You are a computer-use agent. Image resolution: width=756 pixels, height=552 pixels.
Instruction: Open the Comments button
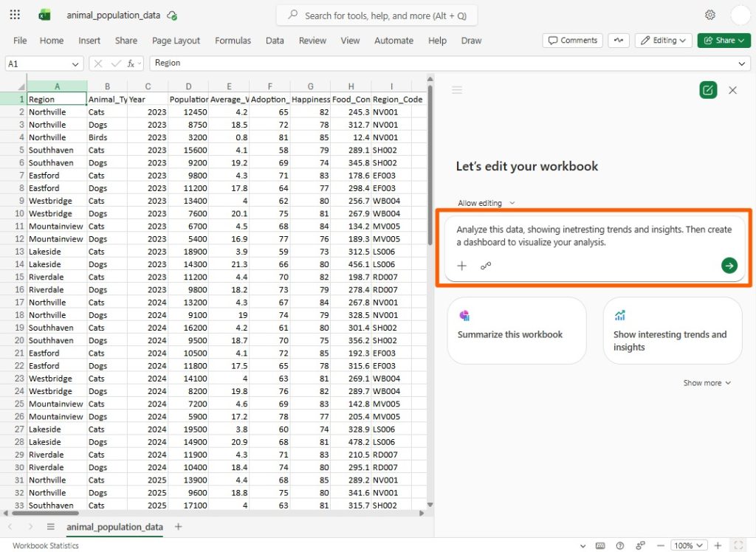(x=573, y=41)
